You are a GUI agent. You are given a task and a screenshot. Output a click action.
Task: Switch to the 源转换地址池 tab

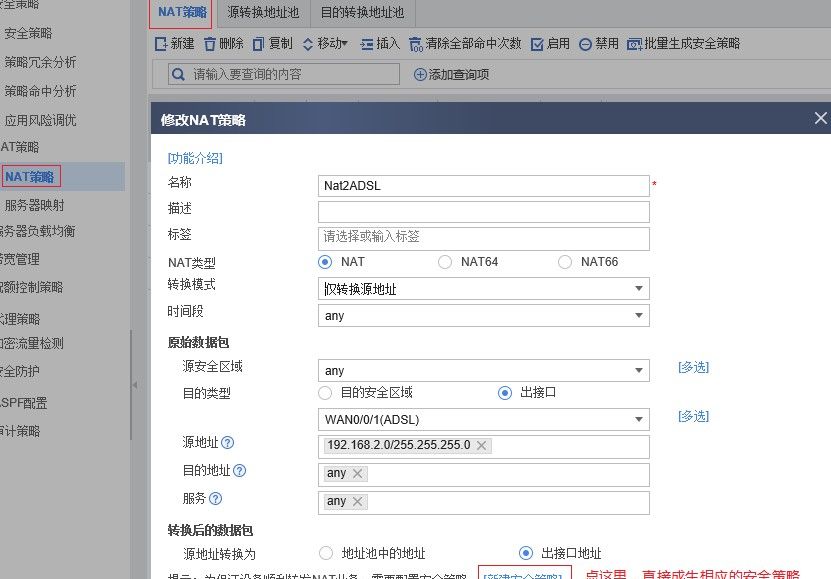(263, 13)
